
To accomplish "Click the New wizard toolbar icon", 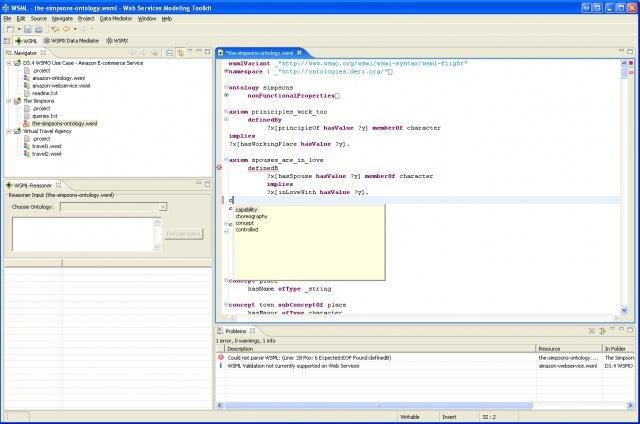I will pos(10,29).
